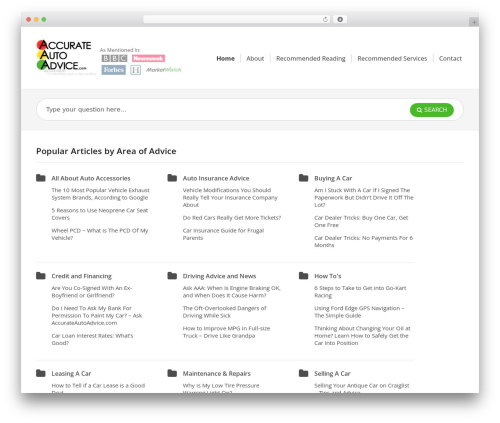Click the folder icon beside Driving Advice and News

click(x=172, y=276)
